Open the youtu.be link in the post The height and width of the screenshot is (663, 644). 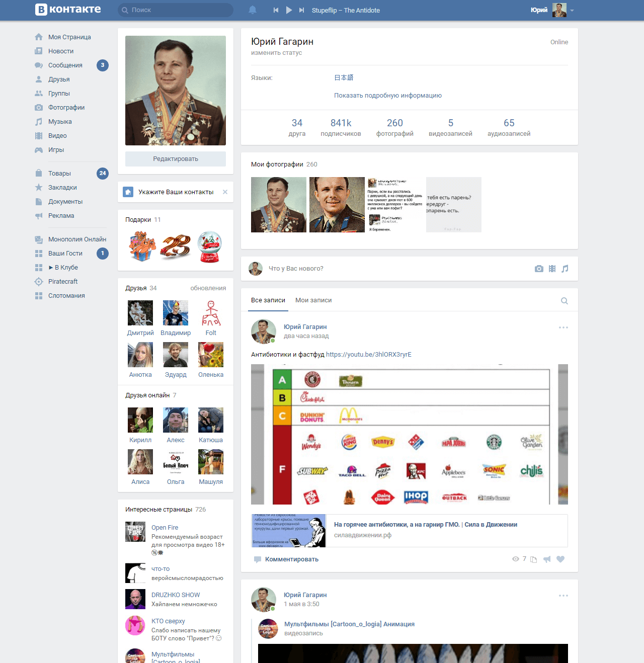[369, 355]
